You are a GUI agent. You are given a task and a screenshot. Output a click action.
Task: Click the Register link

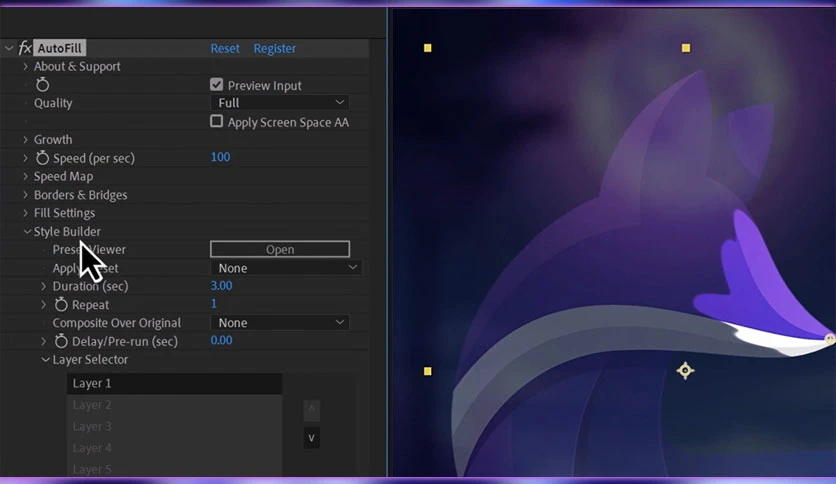click(275, 49)
